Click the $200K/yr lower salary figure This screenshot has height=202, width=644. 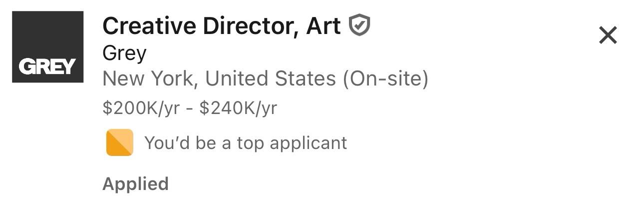coord(141,108)
